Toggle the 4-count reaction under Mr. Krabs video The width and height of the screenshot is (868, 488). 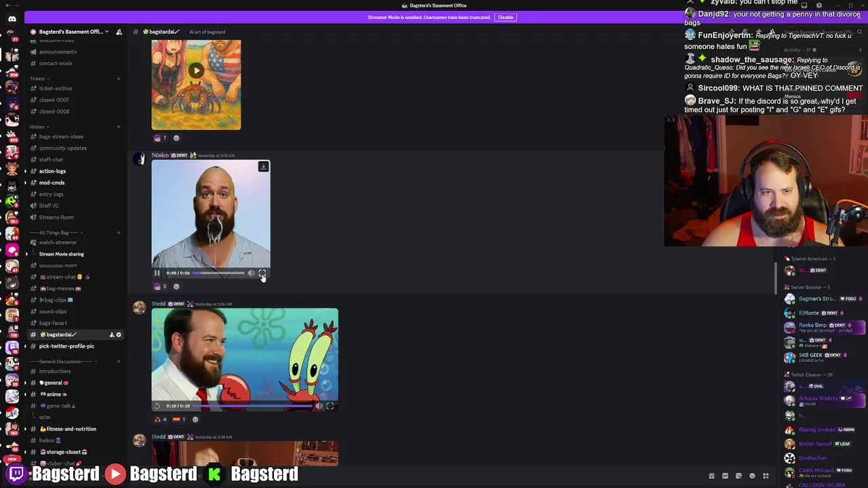[x=160, y=419]
